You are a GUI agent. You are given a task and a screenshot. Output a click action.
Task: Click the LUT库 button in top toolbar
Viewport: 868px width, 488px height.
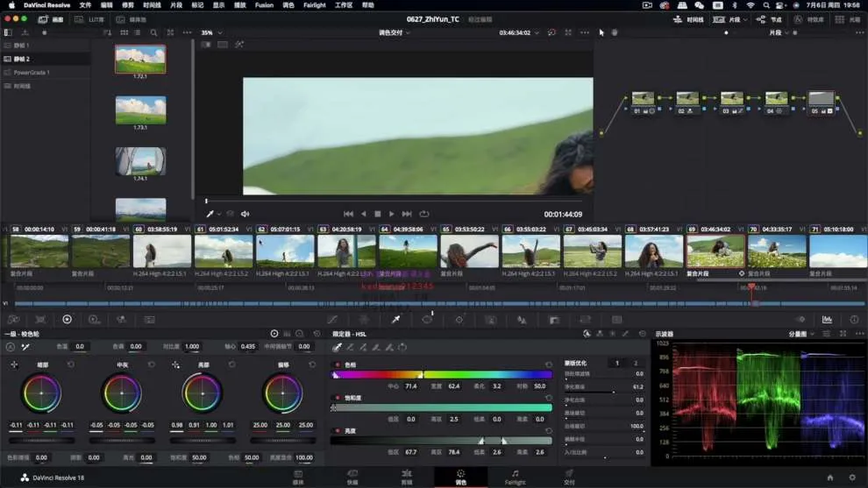(x=91, y=19)
